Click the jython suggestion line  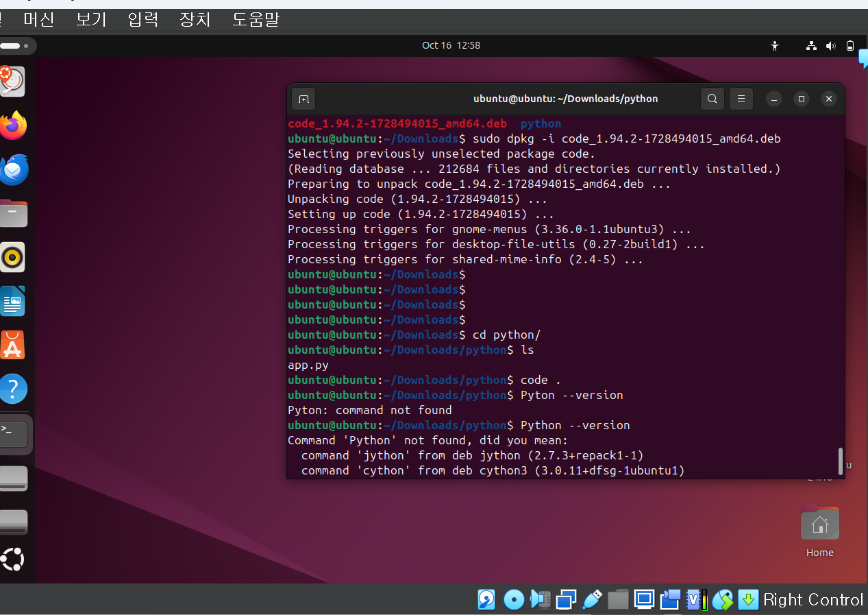tap(473, 455)
